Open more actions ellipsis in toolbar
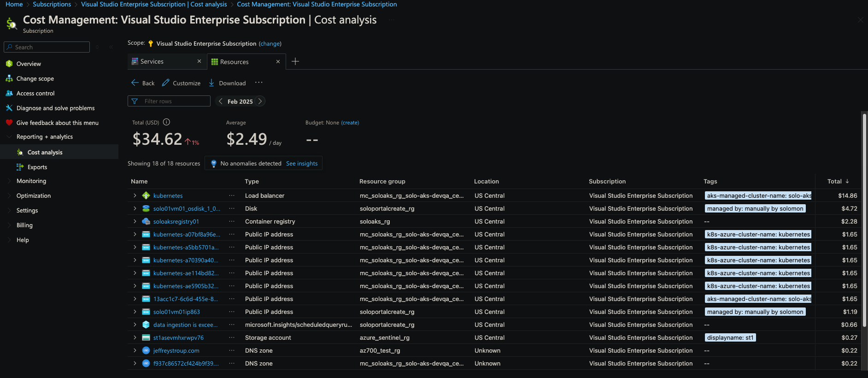This screenshot has height=378, width=868. point(259,83)
